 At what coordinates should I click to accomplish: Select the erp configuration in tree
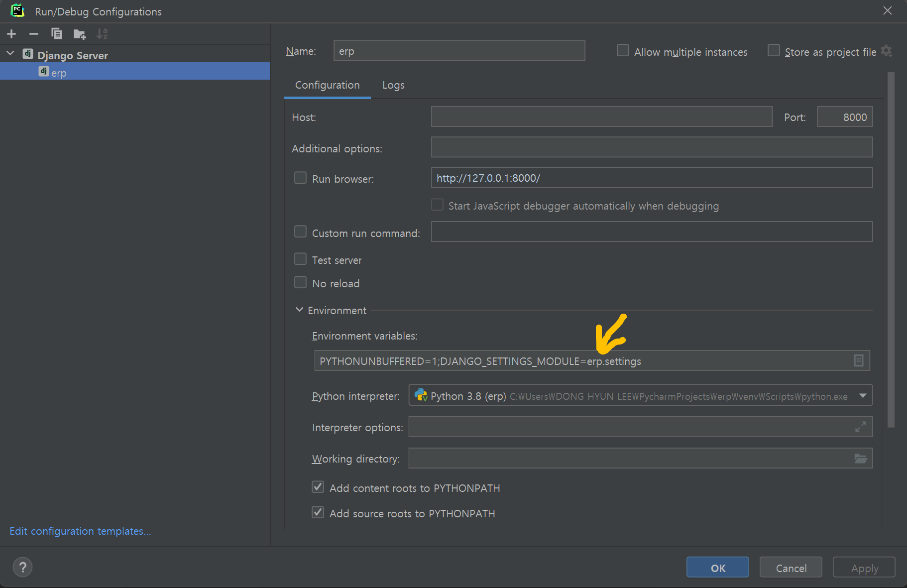[x=135, y=71]
